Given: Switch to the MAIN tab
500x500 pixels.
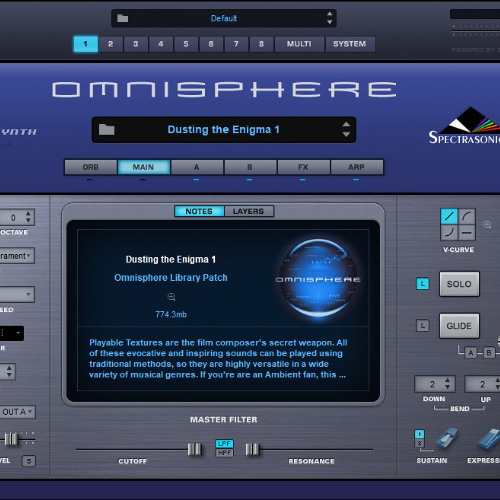Looking at the screenshot, I should coord(144,167).
